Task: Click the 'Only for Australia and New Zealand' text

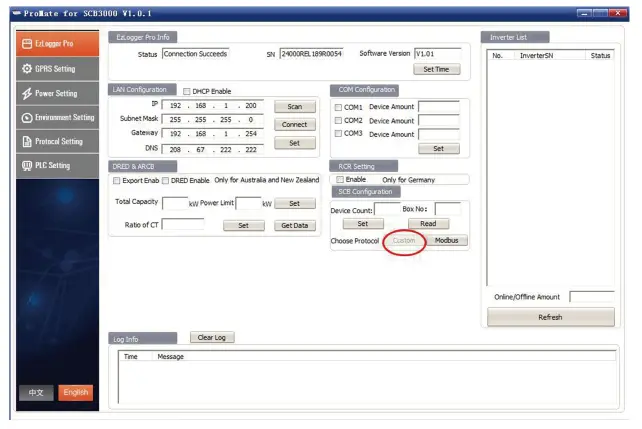Action: click(267, 180)
